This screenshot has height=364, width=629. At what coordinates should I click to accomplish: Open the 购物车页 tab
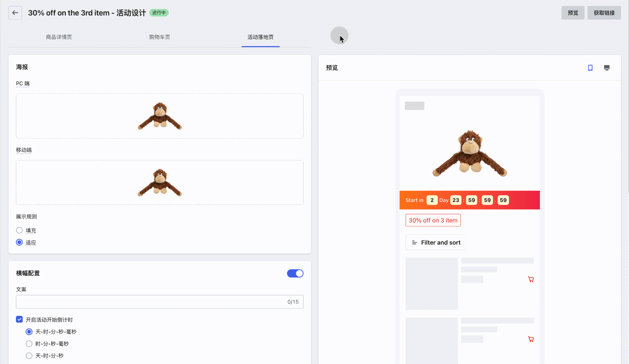[x=160, y=37]
